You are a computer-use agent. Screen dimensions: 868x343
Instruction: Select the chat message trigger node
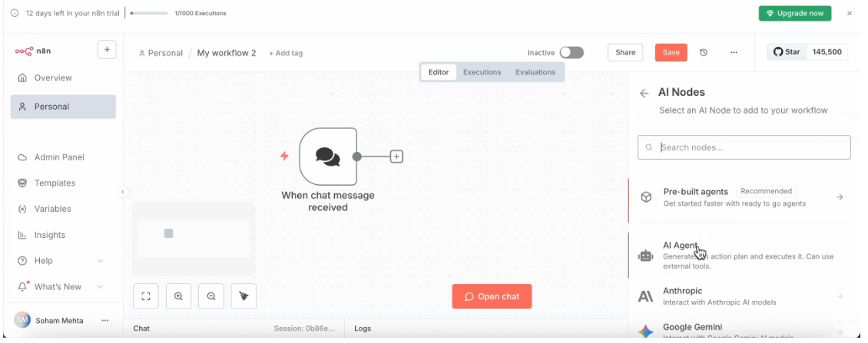click(328, 157)
